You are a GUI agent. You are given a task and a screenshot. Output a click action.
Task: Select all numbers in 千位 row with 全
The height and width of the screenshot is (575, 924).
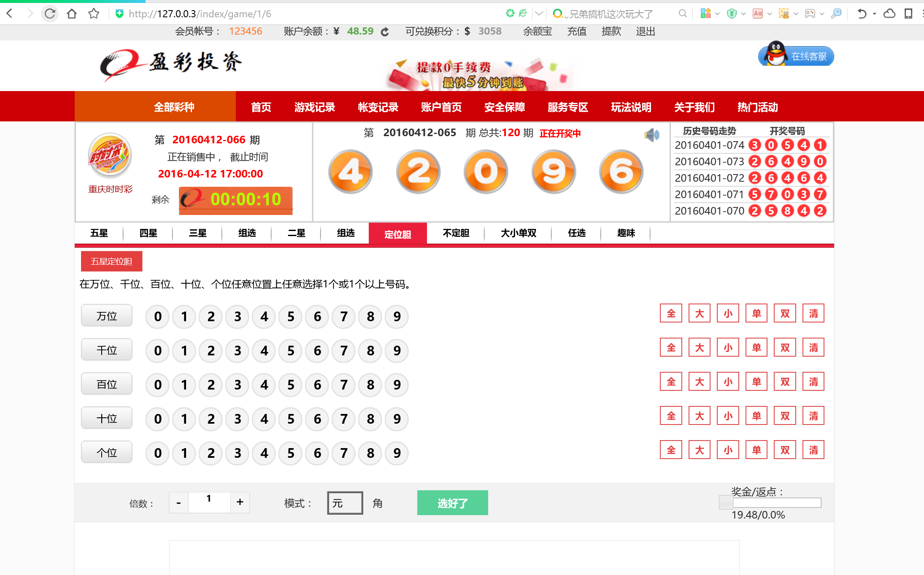pyautogui.click(x=670, y=347)
